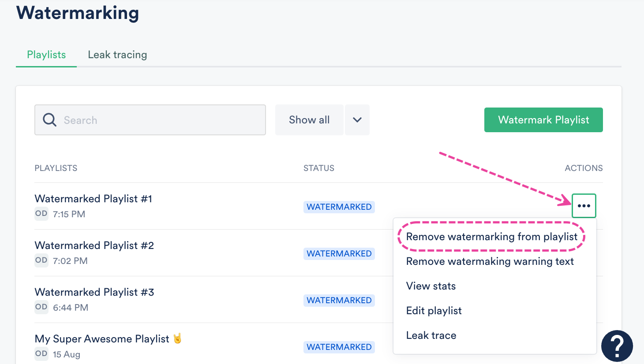Choose Edit playlist menu option
Screen dimensions: 644x364
pos(434,311)
